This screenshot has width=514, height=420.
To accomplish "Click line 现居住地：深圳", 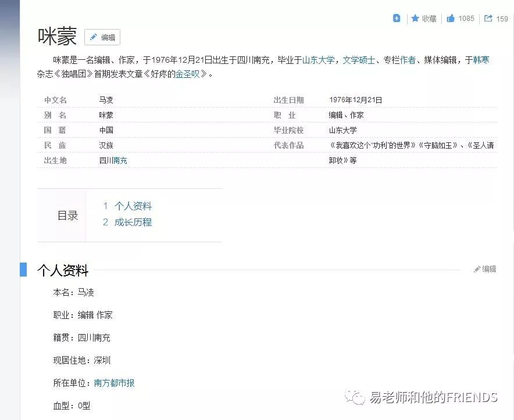I will (x=81, y=360).
